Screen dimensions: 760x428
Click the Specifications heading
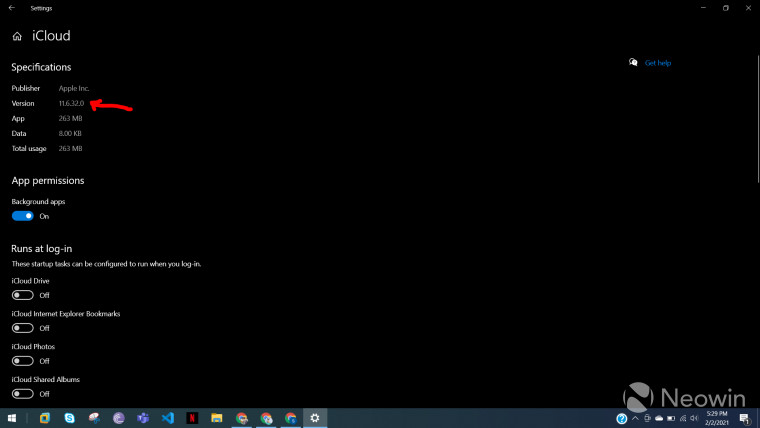(x=41, y=67)
